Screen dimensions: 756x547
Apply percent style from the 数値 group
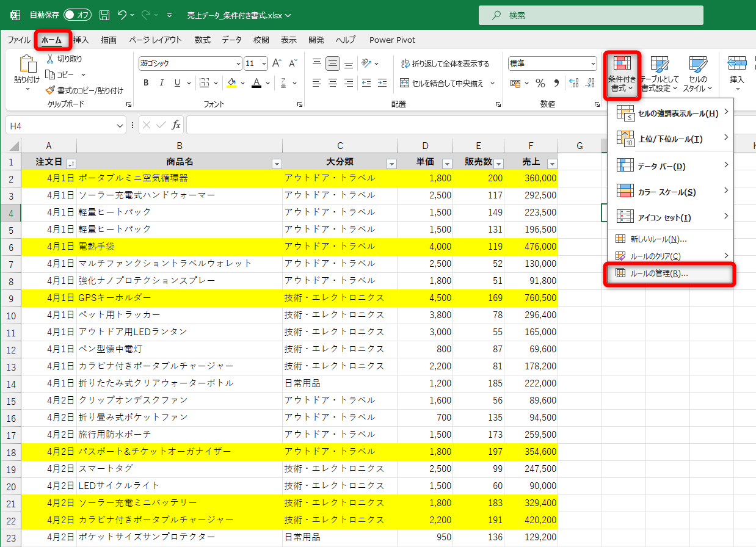coord(540,82)
